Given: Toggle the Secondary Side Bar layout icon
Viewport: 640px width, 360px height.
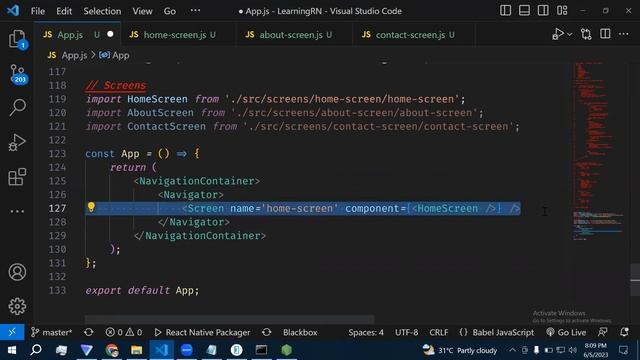Looking at the screenshot, I should click(543, 11).
